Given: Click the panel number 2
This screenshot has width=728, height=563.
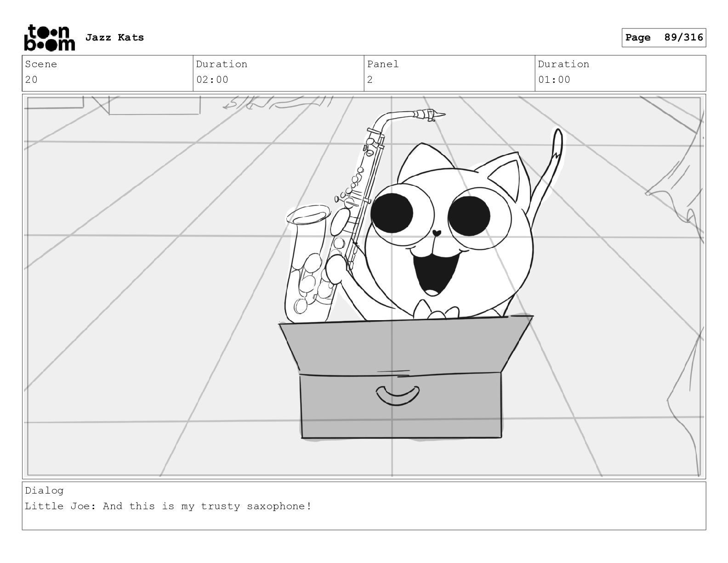Looking at the screenshot, I should (370, 80).
